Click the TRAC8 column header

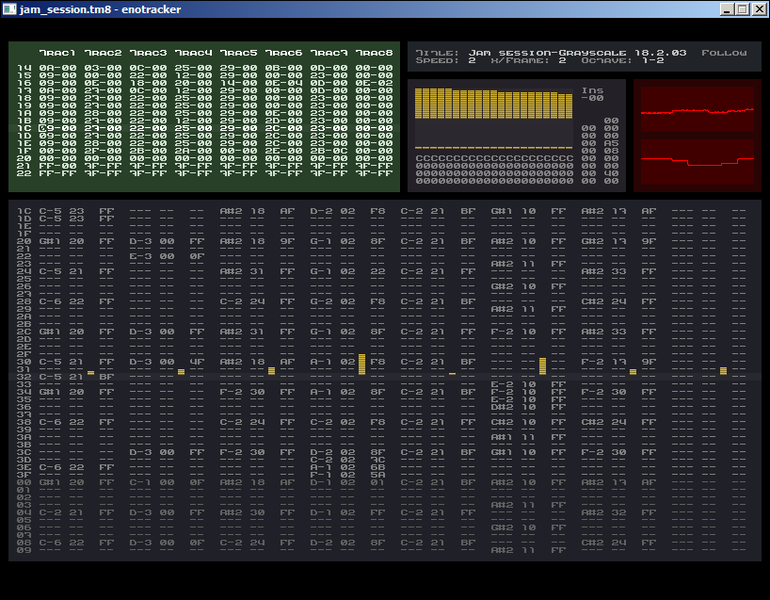coord(374,53)
